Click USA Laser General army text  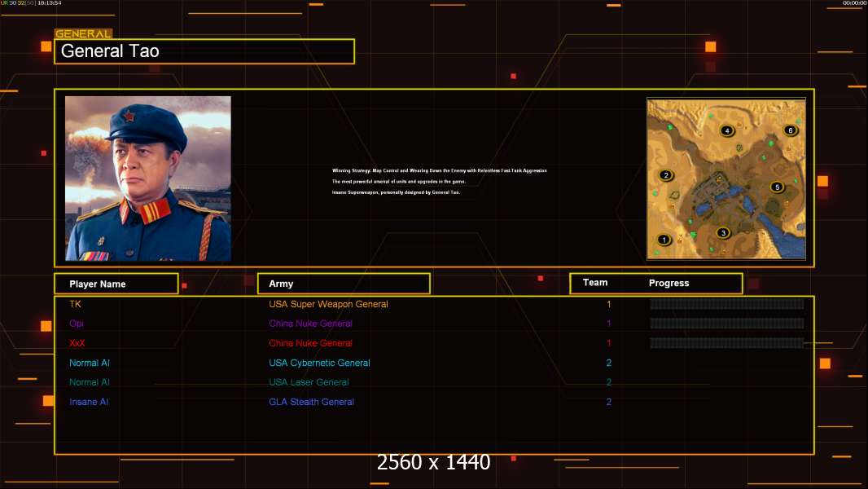(x=309, y=382)
